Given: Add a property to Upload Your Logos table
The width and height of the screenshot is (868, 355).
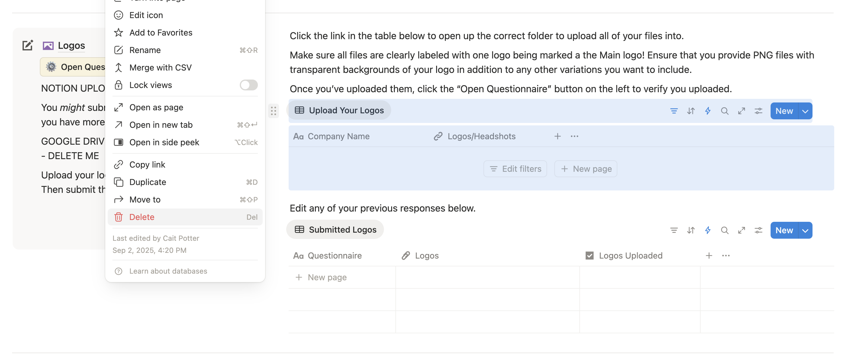Looking at the screenshot, I should (557, 136).
